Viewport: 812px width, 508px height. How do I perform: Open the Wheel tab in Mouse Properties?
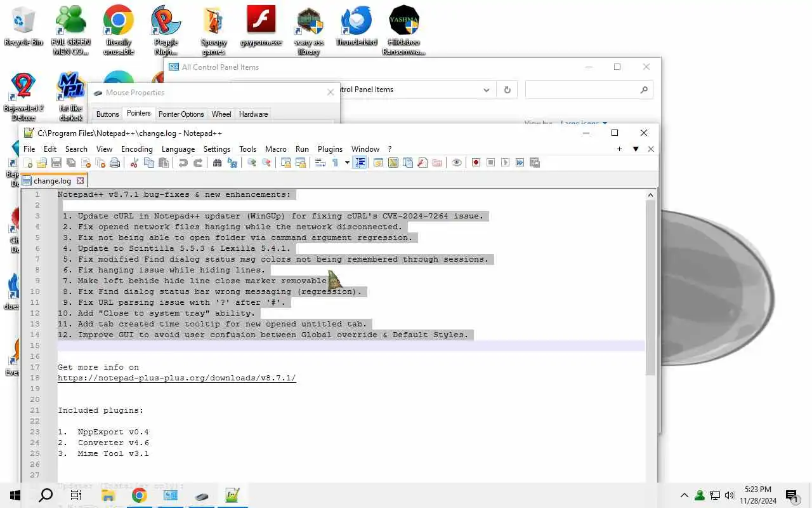pos(221,114)
